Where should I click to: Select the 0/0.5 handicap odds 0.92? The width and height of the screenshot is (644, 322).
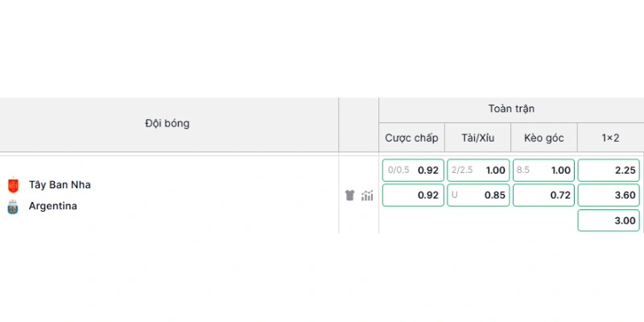(413, 170)
